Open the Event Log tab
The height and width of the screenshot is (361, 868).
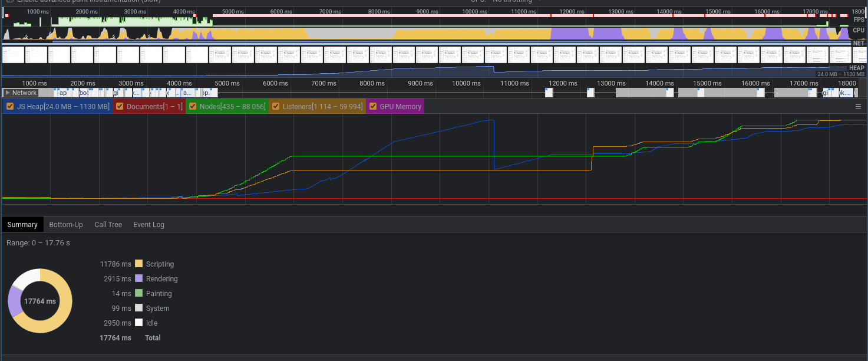[x=148, y=225]
